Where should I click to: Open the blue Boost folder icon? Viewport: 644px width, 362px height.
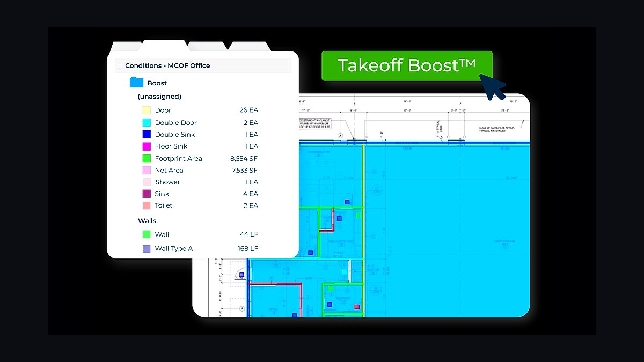pyautogui.click(x=137, y=83)
